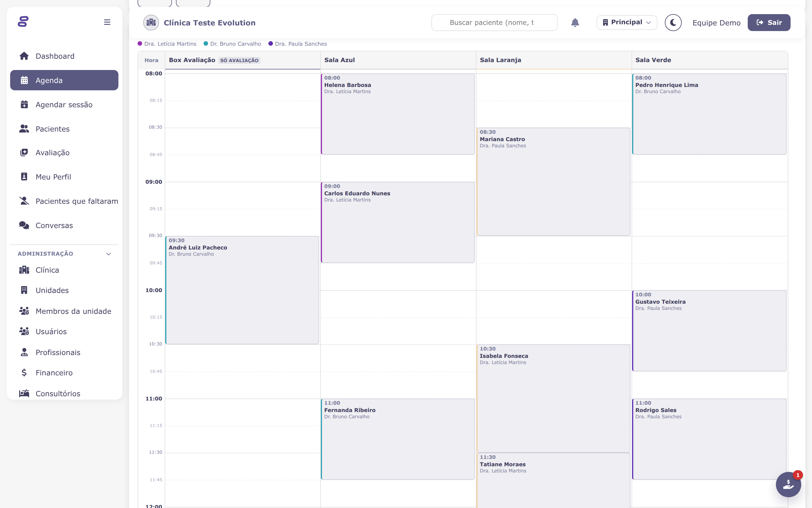Click Dr. Bruno Carvalho teal legend dot
Viewport: 812px width, 508px height.
click(x=206, y=44)
